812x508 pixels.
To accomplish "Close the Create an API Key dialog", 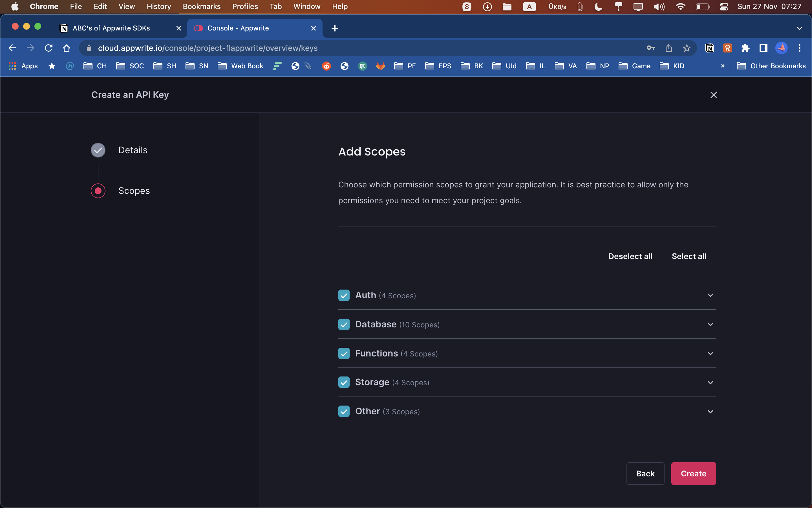I will [714, 95].
